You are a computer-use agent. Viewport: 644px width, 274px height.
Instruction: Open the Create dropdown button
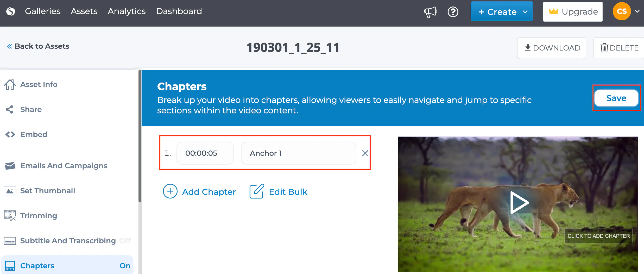[x=502, y=12]
